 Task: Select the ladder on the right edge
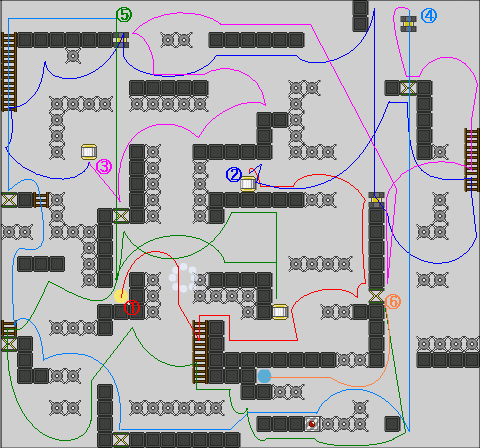tap(472, 160)
